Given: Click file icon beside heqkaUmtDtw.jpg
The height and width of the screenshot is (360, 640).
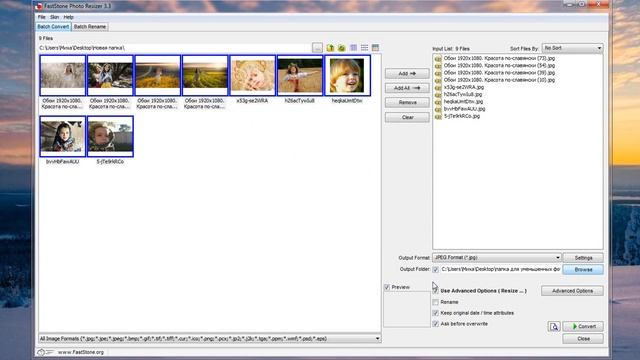Looking at the screenshot, I should (438, 102).
